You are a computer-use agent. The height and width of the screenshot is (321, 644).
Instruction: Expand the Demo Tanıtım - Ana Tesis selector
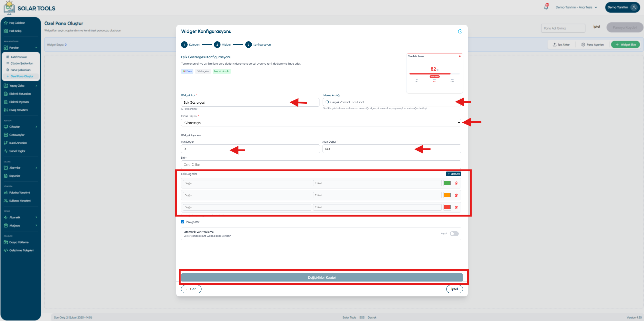[x=576, y=7]
